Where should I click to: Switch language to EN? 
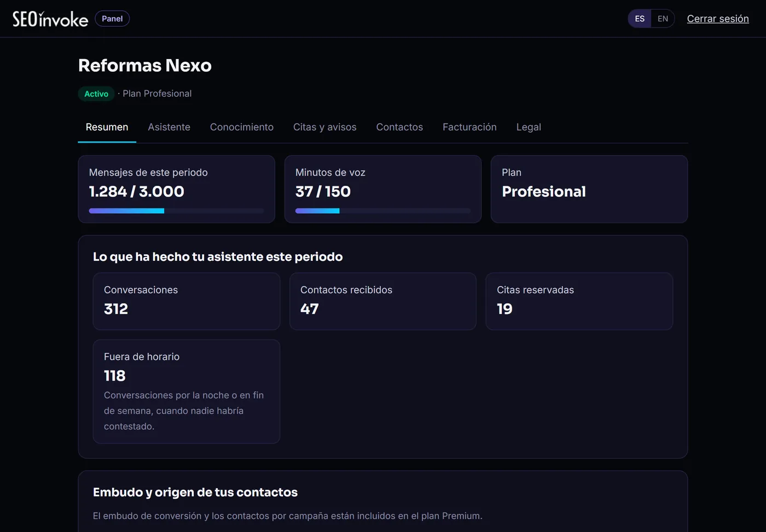663,19
